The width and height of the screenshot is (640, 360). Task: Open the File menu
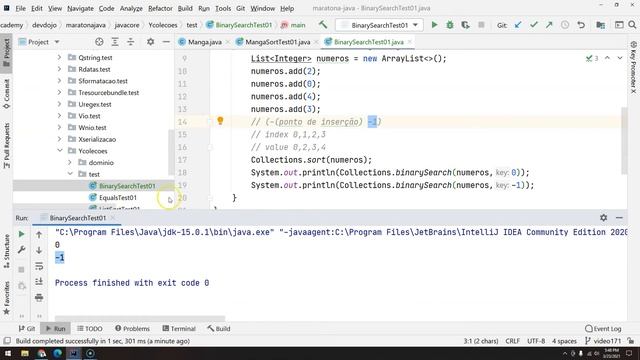pos(20,8)
